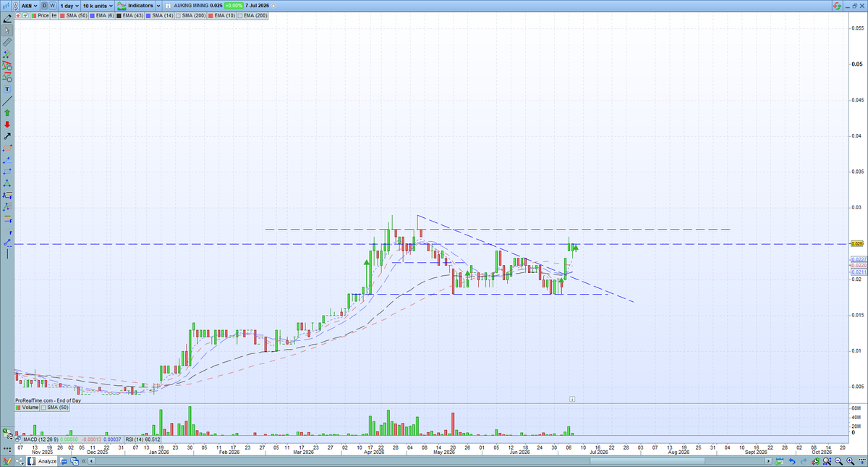
Task: Click the MACD (12 26 9) label
Action: click(41, 439)
